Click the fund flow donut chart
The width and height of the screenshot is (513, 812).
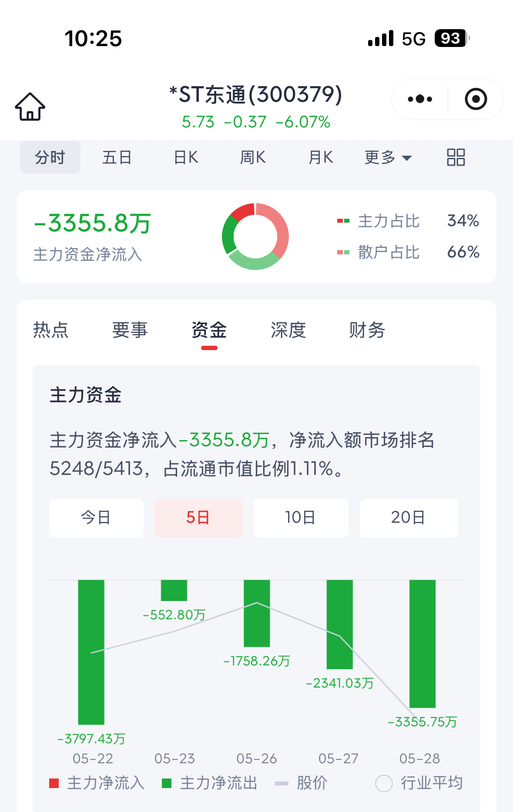click(x=255, y=236)
